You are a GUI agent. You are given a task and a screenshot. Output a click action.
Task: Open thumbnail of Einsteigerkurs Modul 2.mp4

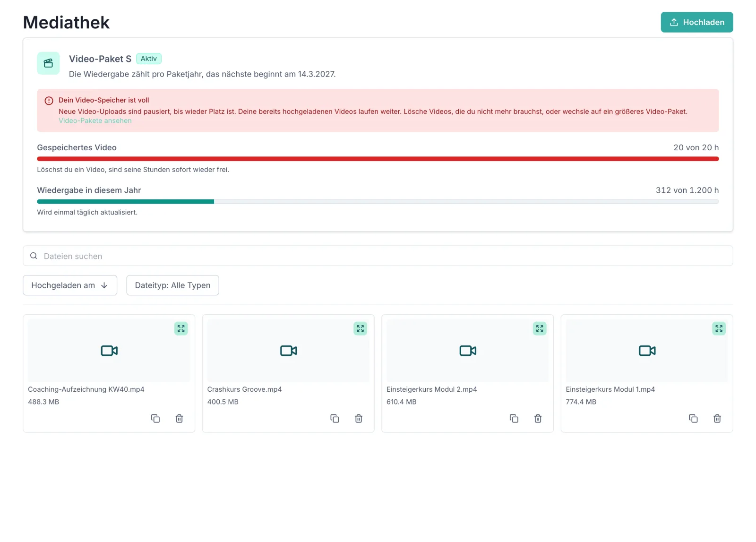click(x=468, y=351)
